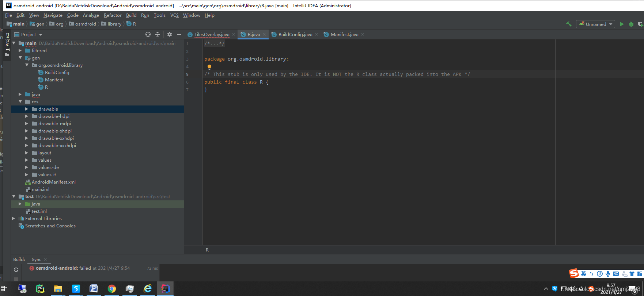This screenshot has width=644, height=296.
Task: Start debugging with the bug icon
Action: tap(631, 24)
